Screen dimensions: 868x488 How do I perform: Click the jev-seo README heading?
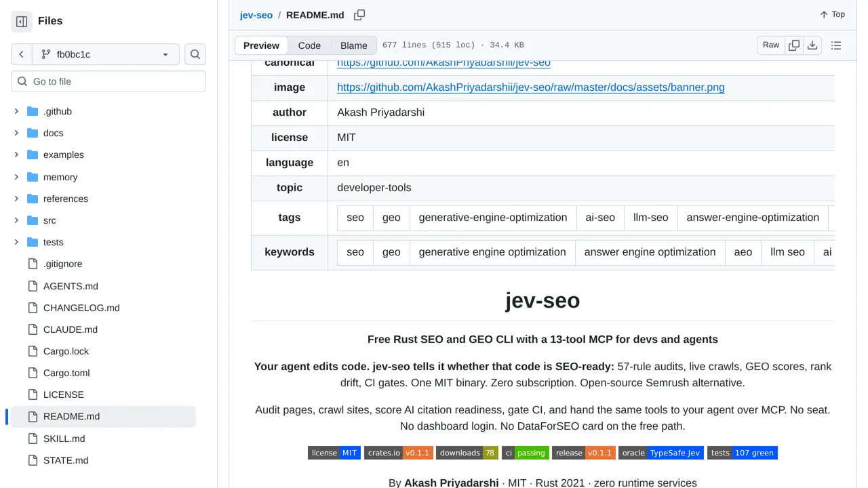click(x=542, y=300)
